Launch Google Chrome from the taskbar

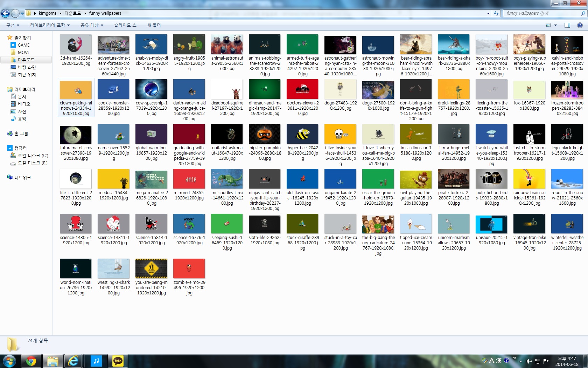tap(31, 361)
